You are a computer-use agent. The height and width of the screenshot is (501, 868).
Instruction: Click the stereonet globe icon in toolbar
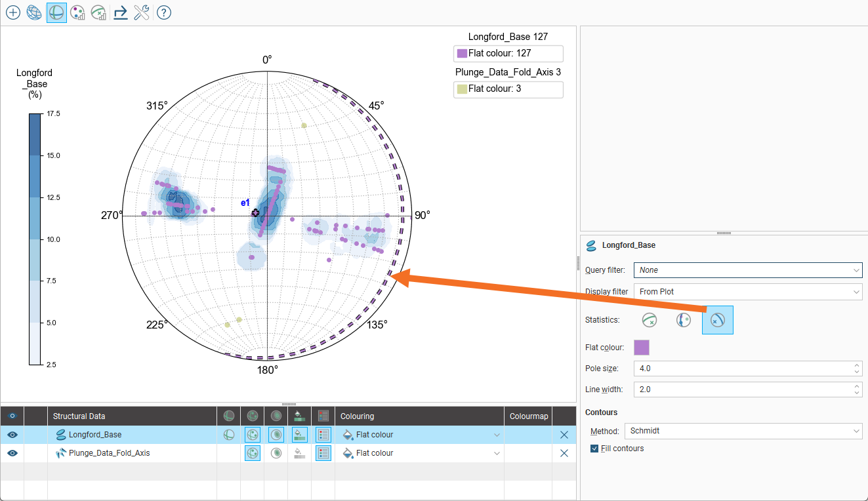pos(34,12)
